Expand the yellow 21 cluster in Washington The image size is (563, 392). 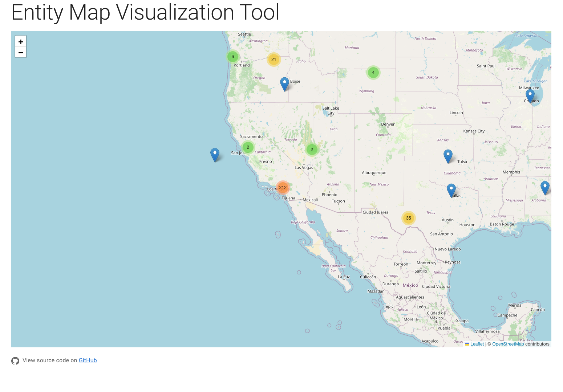click(274, 60)
